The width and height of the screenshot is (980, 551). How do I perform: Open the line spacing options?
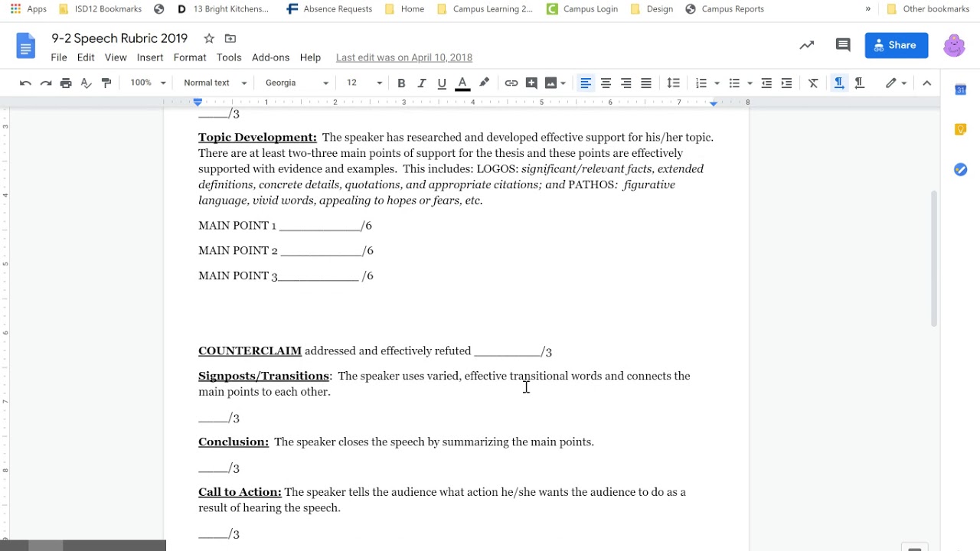coord(674,83)
